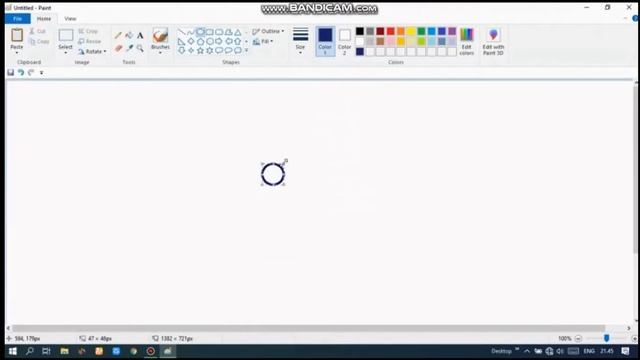This screenshot has width=640, height=360.
Task: Click the zoom out minus button
Action: point(578,339)
